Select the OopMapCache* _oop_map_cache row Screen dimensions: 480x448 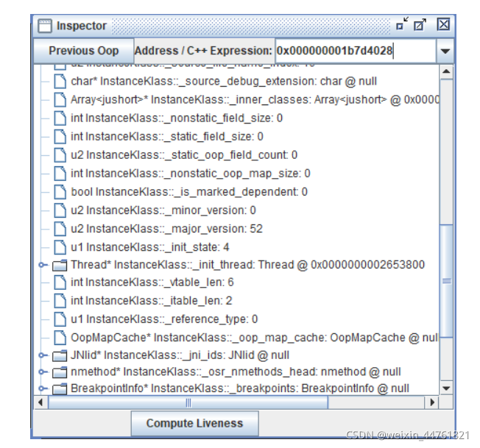tap(255, 338)
